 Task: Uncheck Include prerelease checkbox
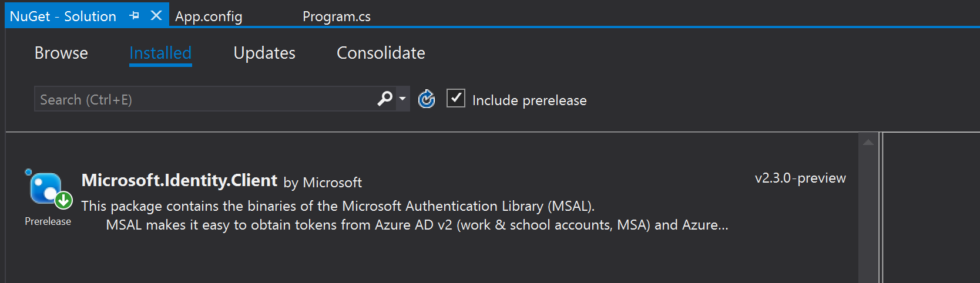[456, 98]
